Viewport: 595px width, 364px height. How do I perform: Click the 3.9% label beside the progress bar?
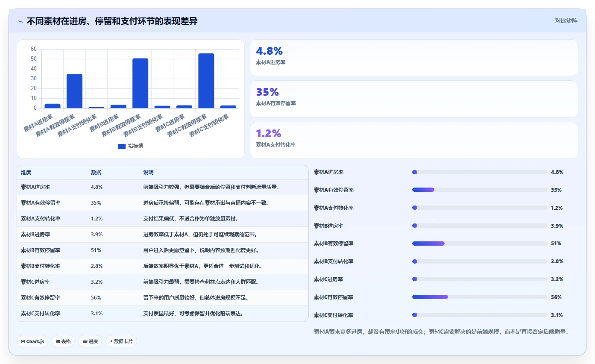pos(557,226)
